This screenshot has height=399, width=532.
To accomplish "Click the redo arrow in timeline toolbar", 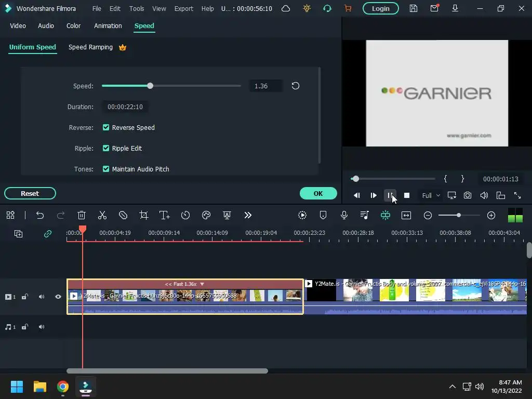I will coord(61,215).
